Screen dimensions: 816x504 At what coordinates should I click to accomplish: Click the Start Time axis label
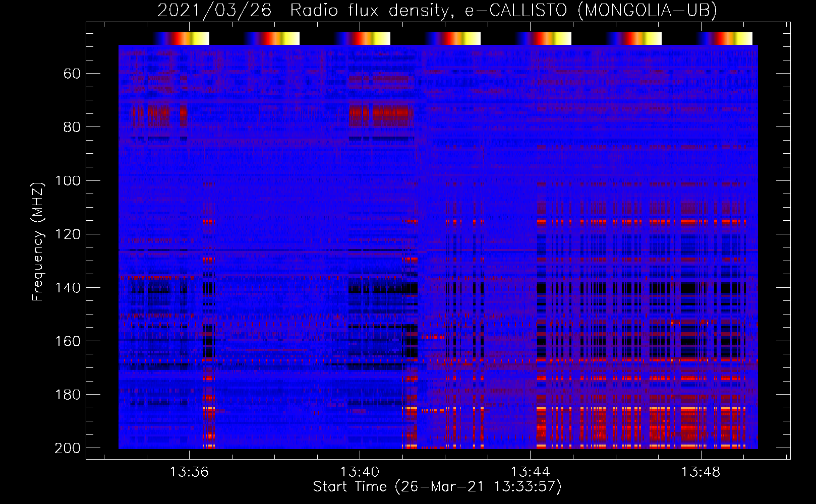437,487
